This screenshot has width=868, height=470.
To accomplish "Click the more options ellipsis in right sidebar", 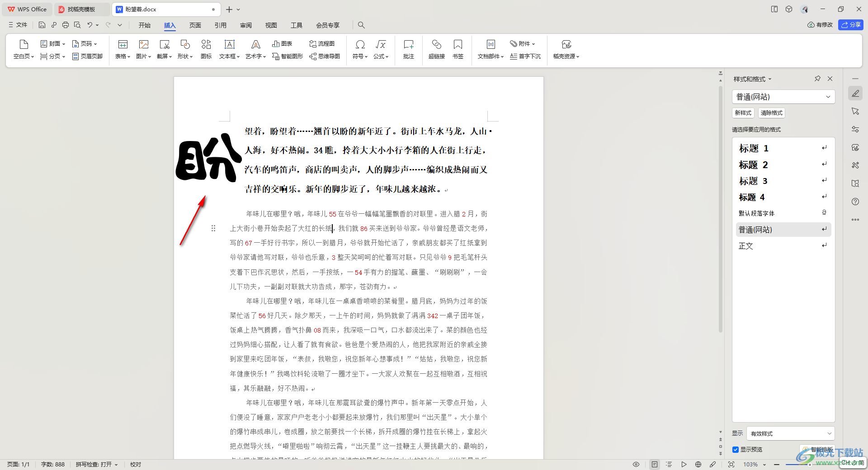I will pyautogui.click(x=855, y=220).
